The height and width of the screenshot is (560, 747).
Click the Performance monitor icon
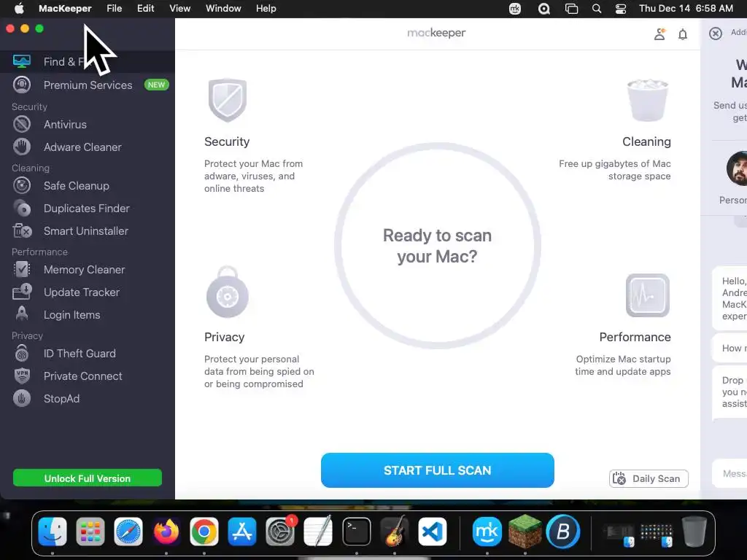648,295
